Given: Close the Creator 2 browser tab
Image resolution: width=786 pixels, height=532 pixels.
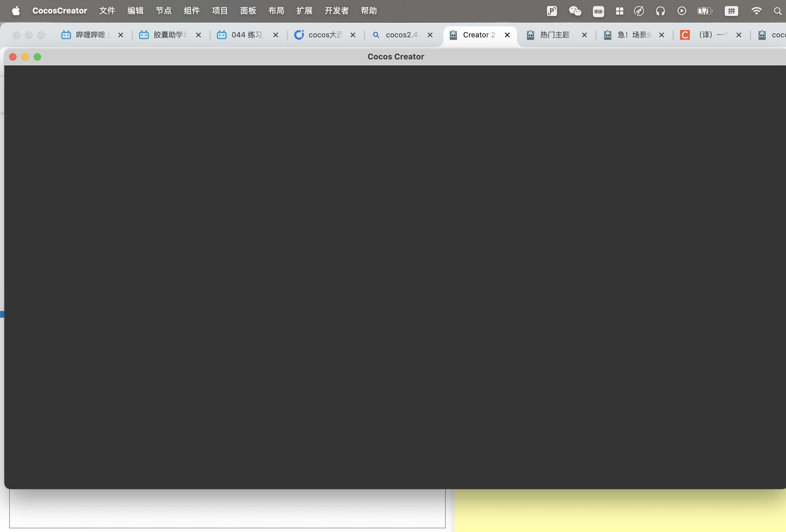Looking at the screenshot, I should click(x=507, y=35).
